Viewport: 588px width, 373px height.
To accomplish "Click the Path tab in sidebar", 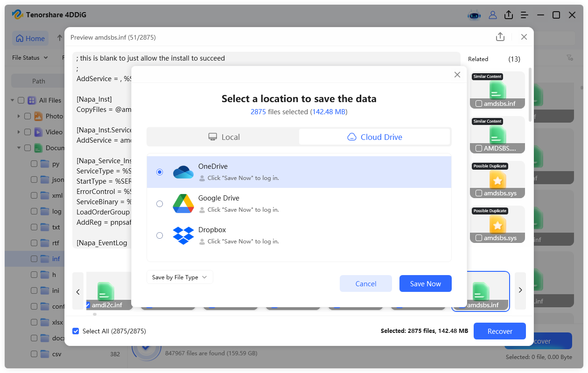I will [39, 81].
